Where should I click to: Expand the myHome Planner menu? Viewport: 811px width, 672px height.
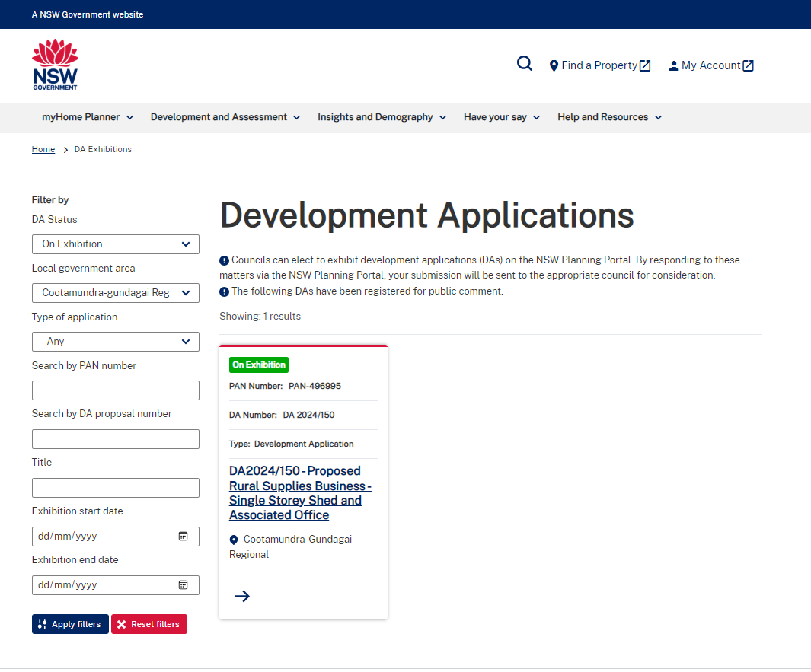click(88, 117)
